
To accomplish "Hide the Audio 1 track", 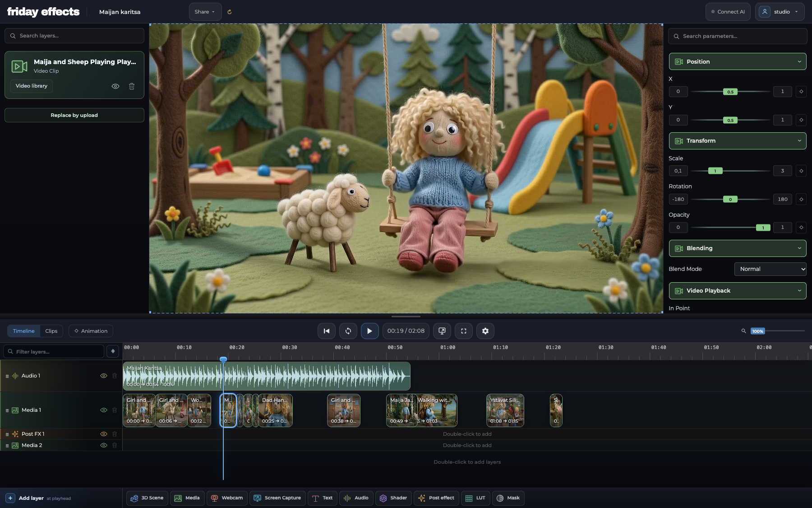I will [103, 376].
